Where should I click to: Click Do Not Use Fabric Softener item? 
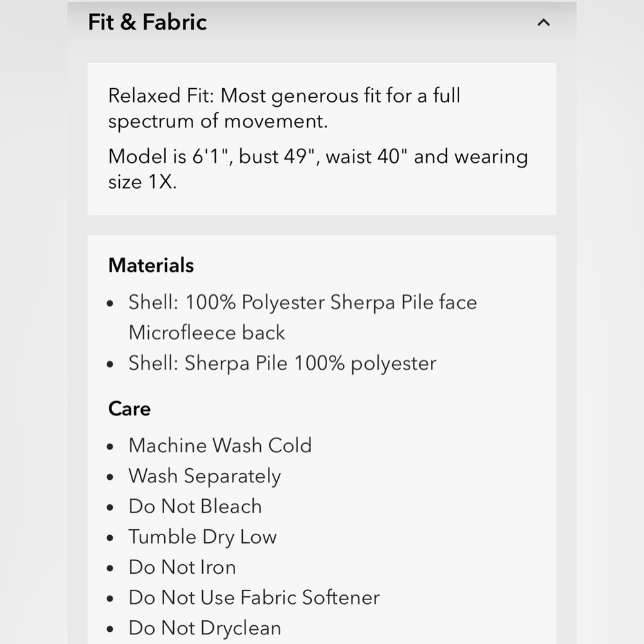coord(254,598)
